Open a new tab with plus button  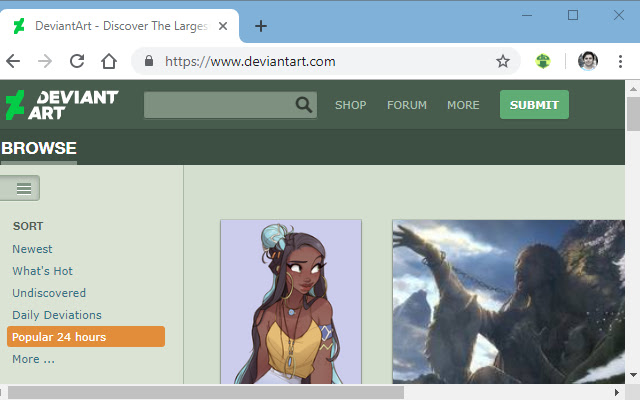[x=261, y=26]
